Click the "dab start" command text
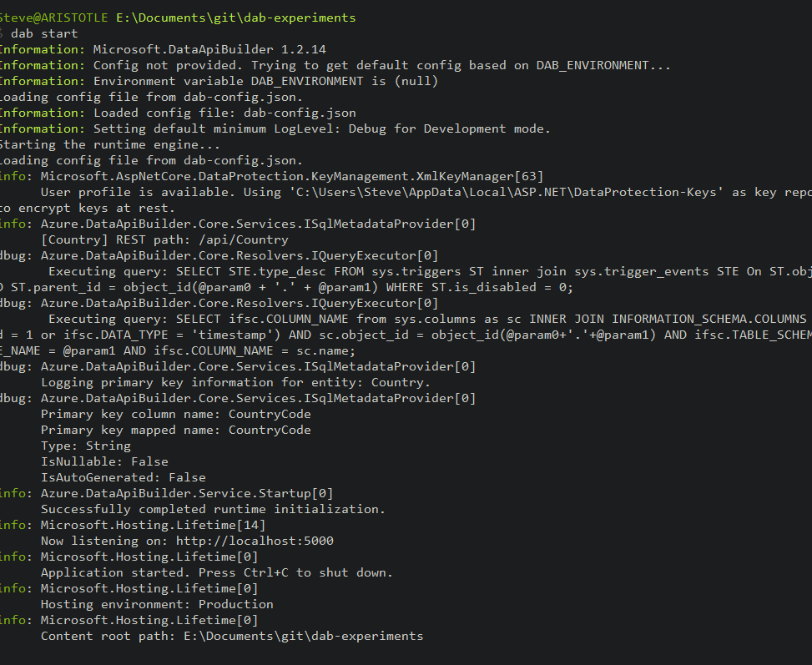The image size is (812, 665). pos(44,33)
